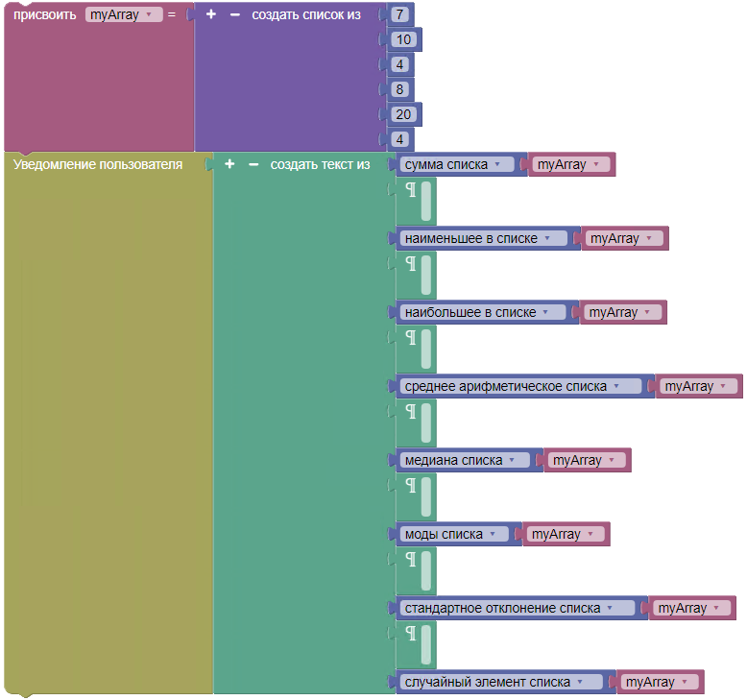Click the plus icon on create list block
The image size is (747, 700).
(x=211, y=14)
